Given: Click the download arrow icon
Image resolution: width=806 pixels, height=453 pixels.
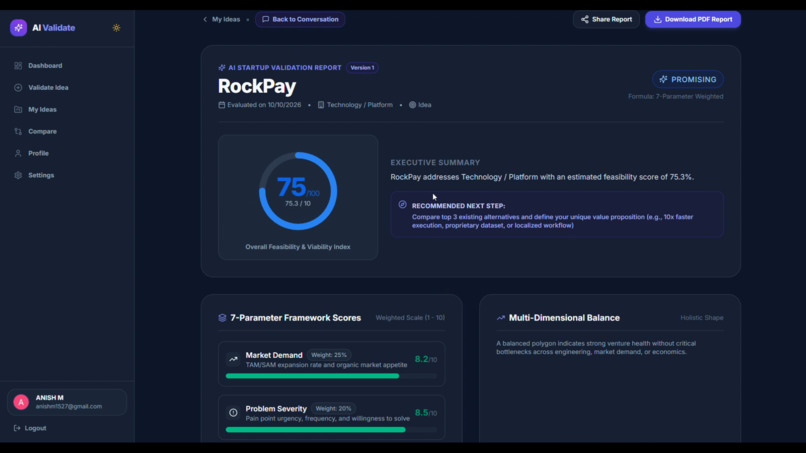Looking at the screenshot, I should (657, 20).
